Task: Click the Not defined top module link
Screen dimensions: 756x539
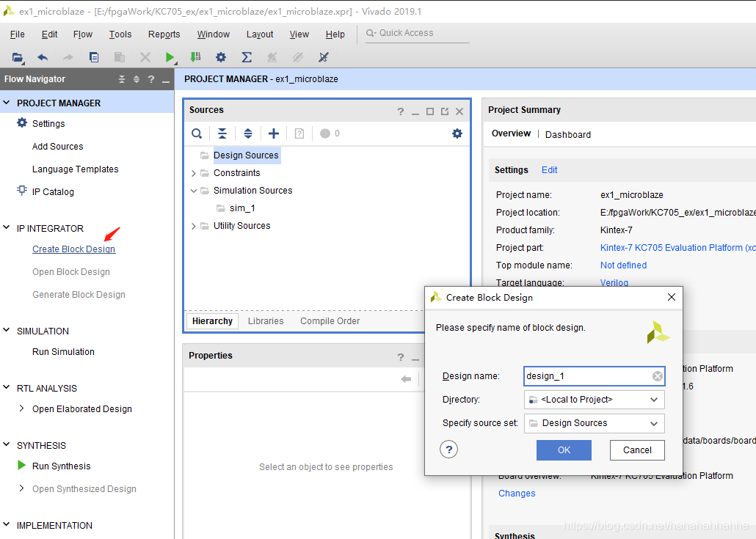Action: coord(623,265)
